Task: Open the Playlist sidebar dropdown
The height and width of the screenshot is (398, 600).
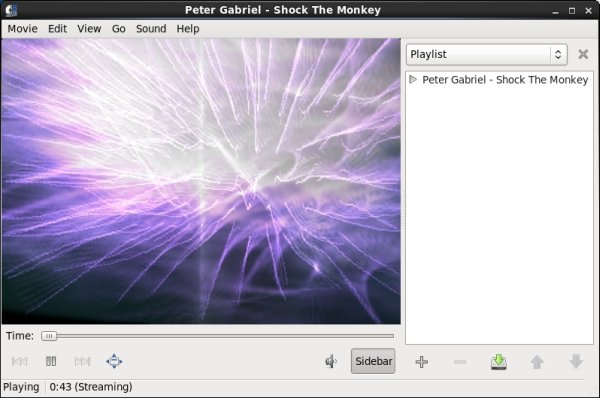Action: tap(486, 54)
